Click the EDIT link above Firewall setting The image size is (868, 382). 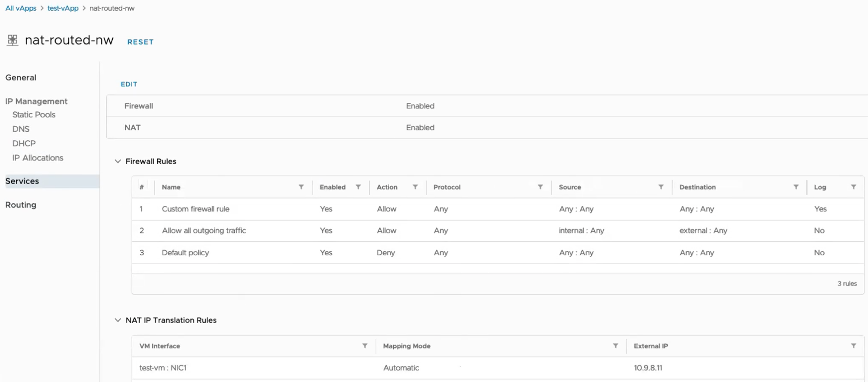pyautogui.click(x=129, y=84)
